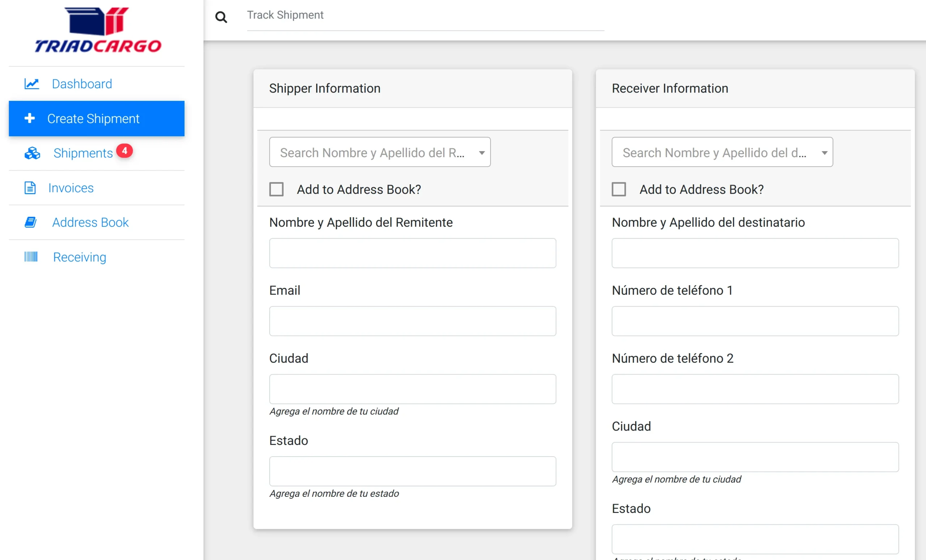Click the Receiving barcode icon
The height and width of the screenshot is (560, 926).
(x=31, y=257)
